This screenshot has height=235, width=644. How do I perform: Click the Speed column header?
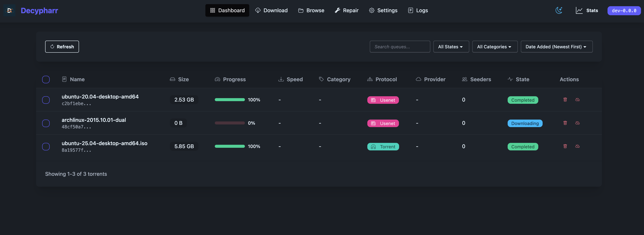pyautogui.click(x=291, y=80)
